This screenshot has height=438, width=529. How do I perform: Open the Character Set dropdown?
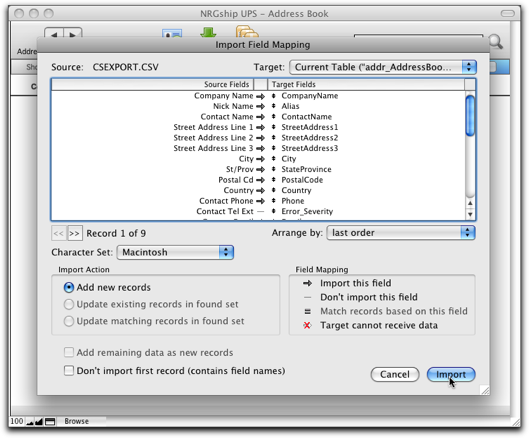tap(175, 252)
